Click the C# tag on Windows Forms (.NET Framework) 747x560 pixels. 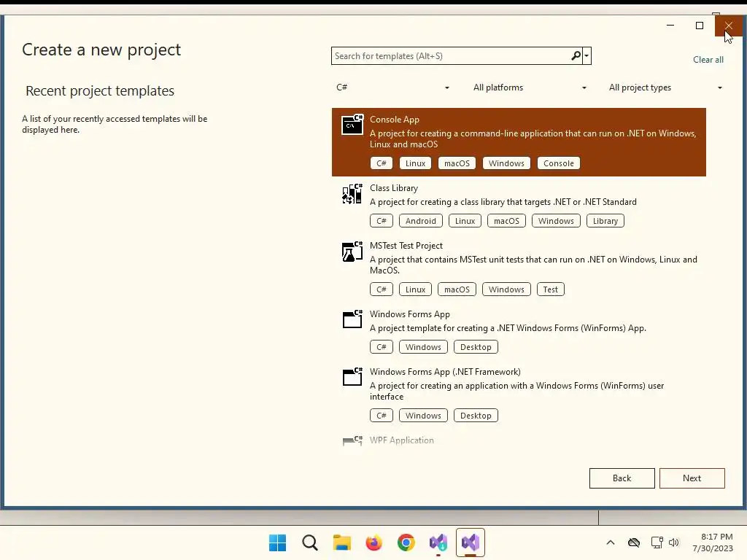pyautogui.click(x=381, y=416)
